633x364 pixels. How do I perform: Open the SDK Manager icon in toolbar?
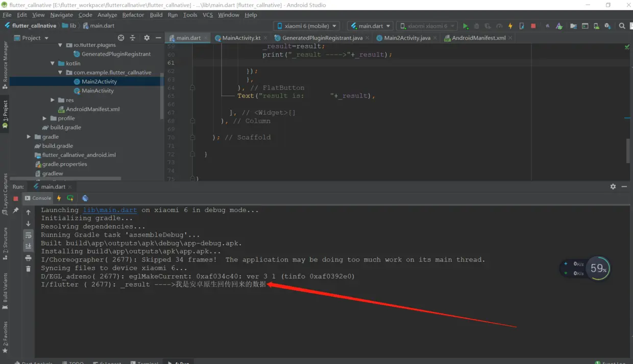[x=607, y=26]
